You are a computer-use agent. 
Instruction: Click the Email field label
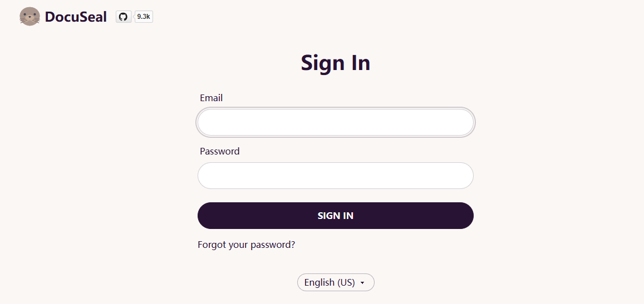click(211, 98)
